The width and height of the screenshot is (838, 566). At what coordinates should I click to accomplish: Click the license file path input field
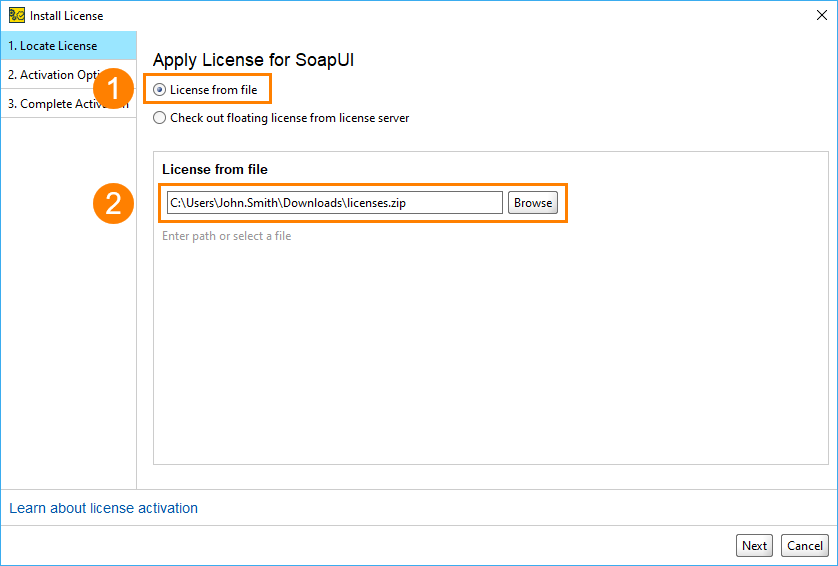[x=335, y=203]
